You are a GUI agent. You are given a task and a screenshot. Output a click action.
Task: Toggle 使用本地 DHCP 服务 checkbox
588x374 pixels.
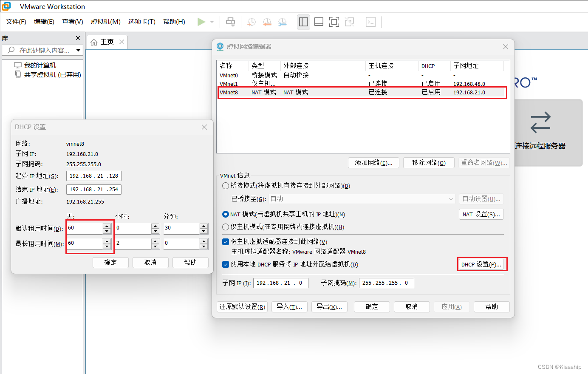pos(226,264)
